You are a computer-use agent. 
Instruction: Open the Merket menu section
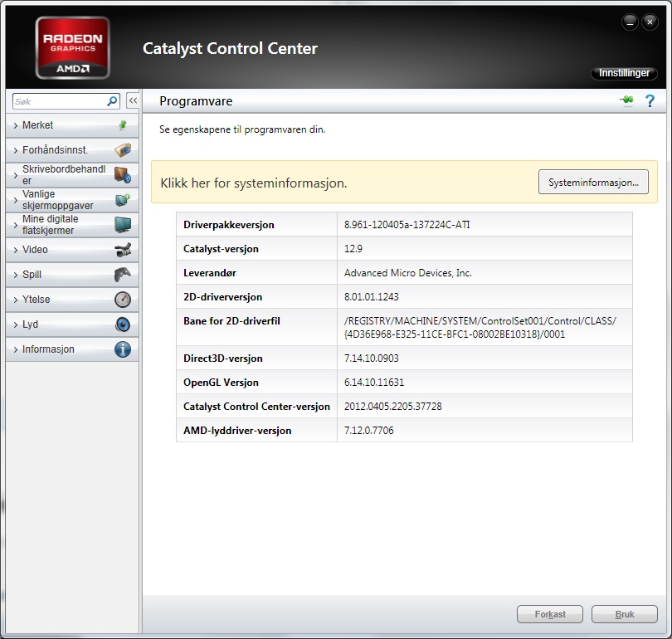(72, 125)
